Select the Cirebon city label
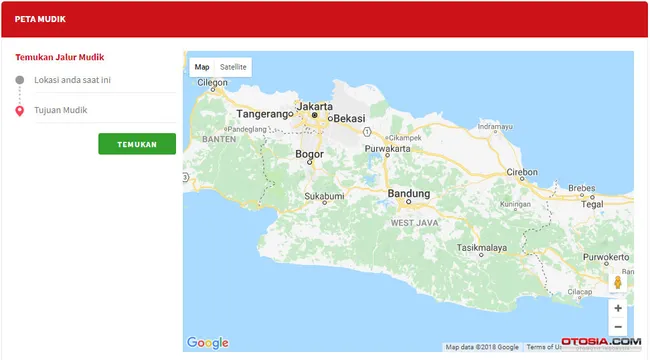Screen dimensions: 650x360 point(522,172)
